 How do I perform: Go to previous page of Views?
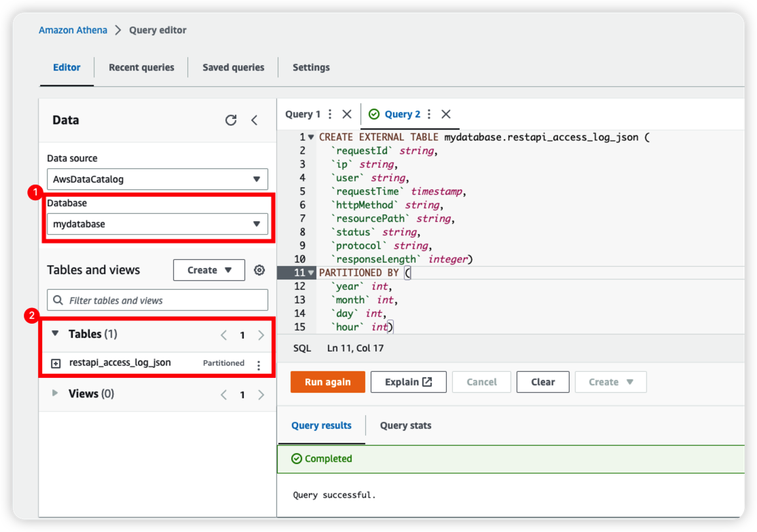click(x=223, y=394)
